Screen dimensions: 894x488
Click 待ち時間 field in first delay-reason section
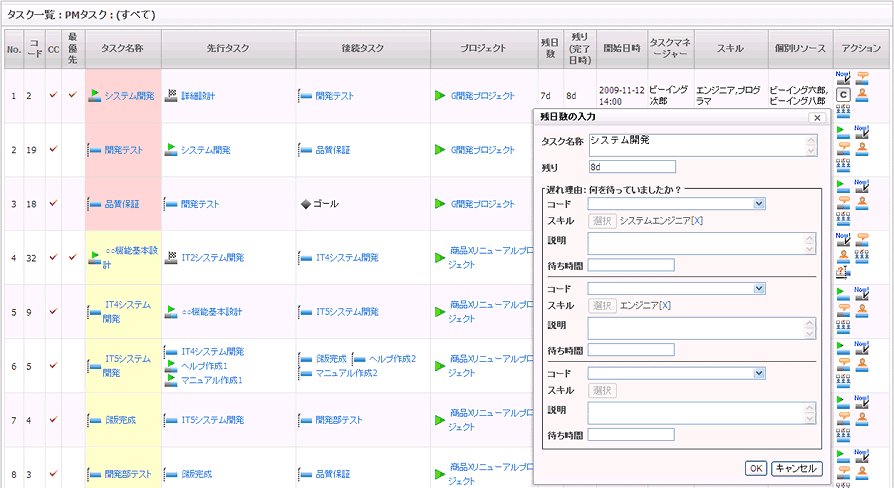pos(631,265)
